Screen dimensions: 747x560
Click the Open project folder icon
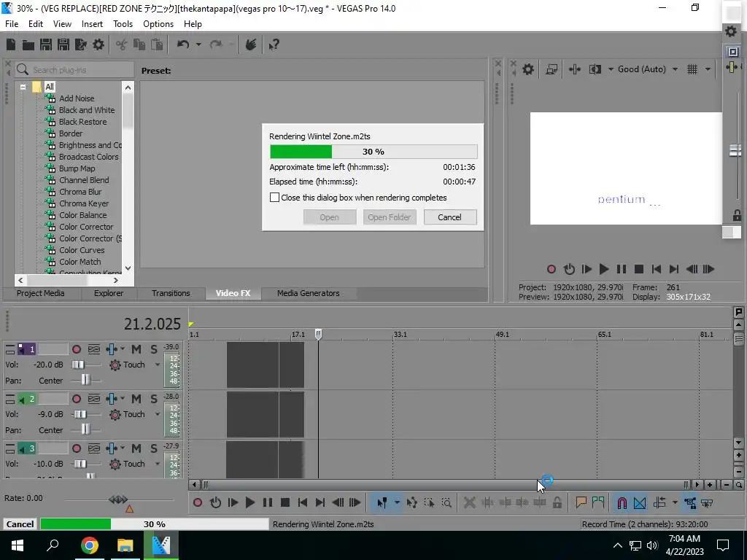(28, 44)
